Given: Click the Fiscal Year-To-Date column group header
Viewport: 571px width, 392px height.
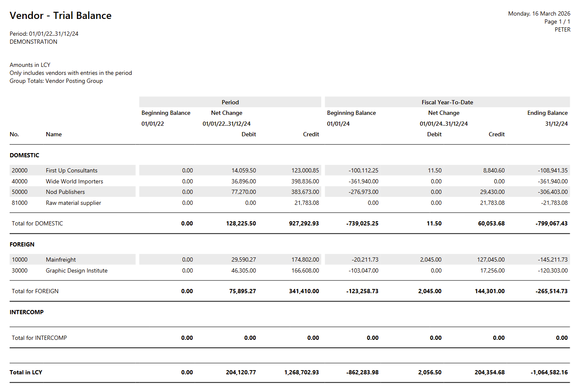Looking at the screenshot, I should tap(447, 102).
